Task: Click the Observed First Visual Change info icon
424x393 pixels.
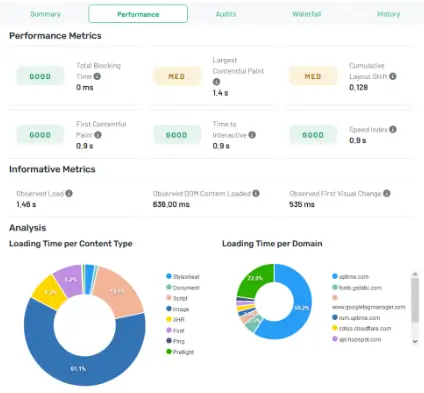Action: point(387,193)
